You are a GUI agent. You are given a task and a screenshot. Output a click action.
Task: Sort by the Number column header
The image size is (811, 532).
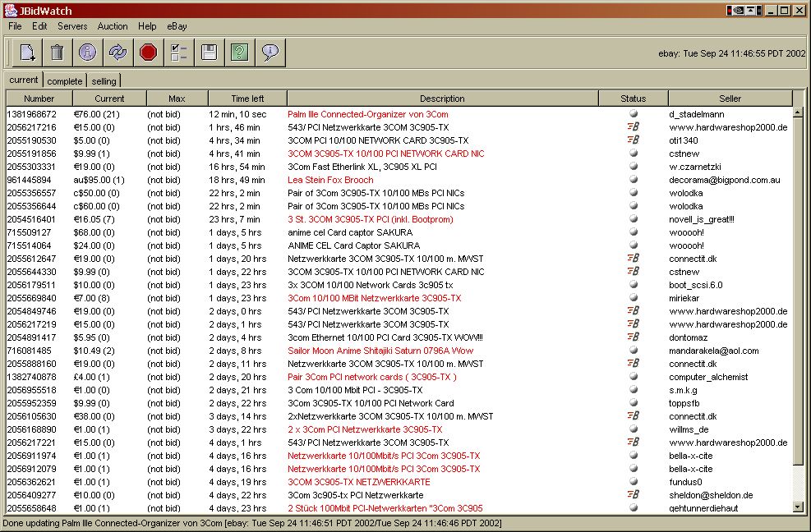pos(39,99)
